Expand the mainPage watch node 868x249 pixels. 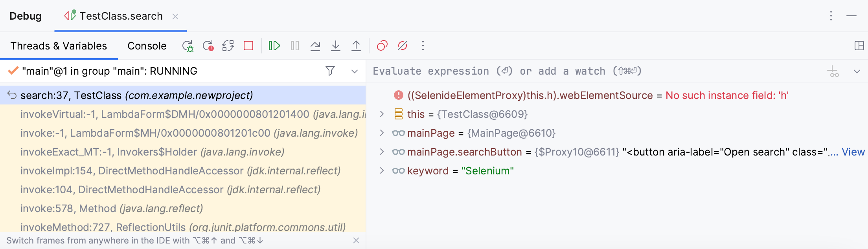tap(382, 133)
